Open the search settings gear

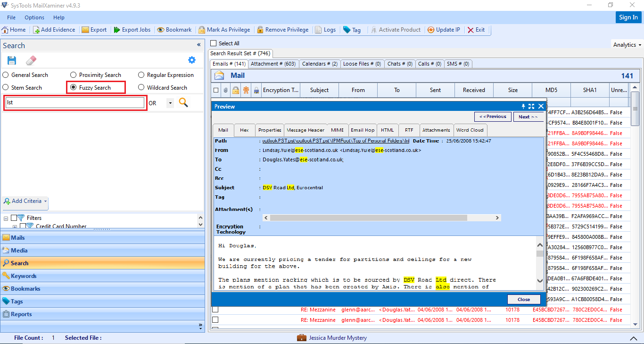(191, 60)
